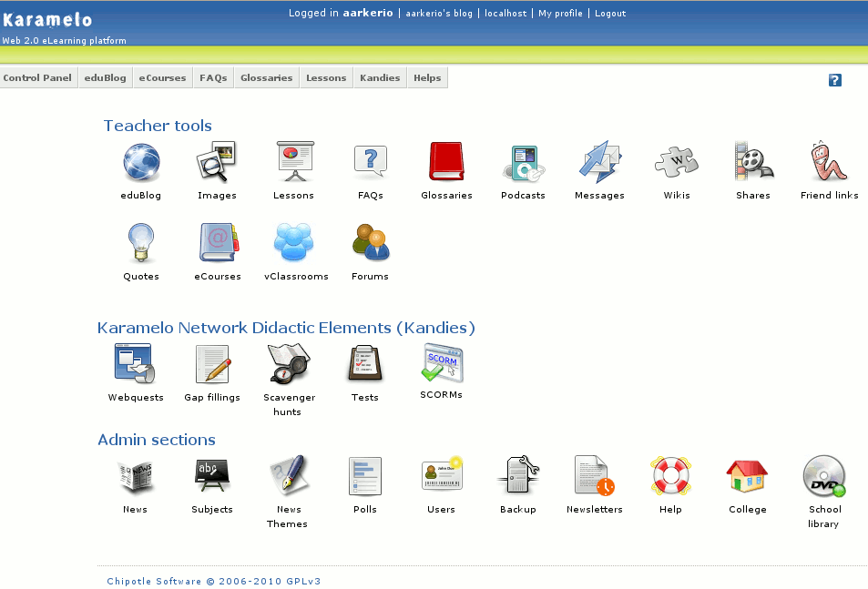
Task: Open the Newsletters document clock icon
Action: [595, 475]
